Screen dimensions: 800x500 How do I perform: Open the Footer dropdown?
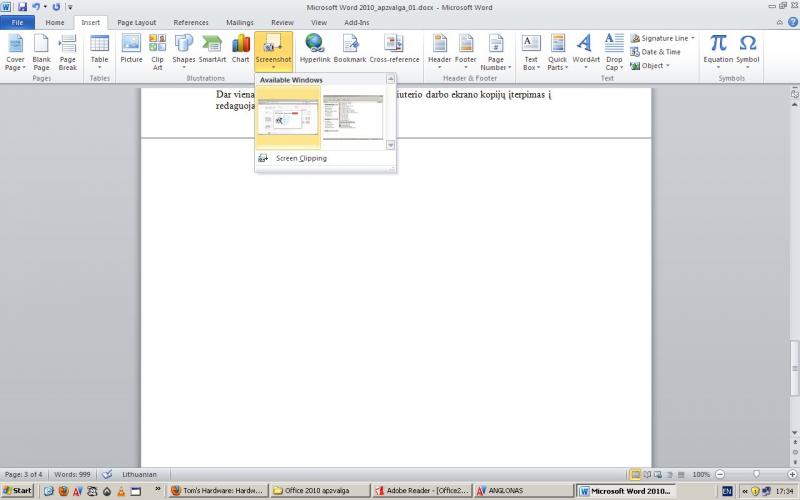[x=465, y=53]
